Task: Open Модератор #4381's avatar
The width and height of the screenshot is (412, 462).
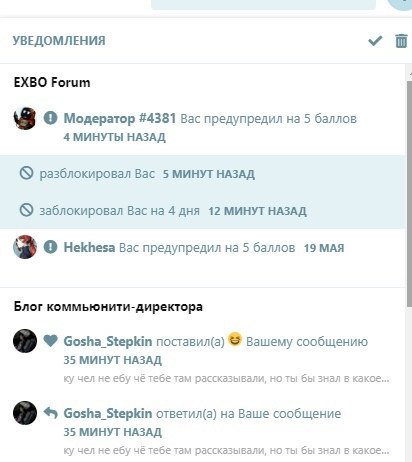Action: pos(25,118)
